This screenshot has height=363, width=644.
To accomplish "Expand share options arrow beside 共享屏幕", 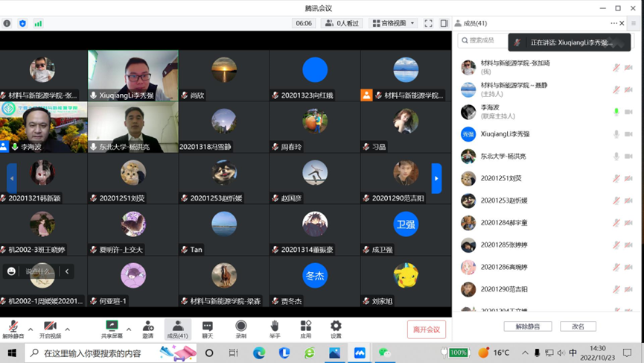I will tap(129, 329).
